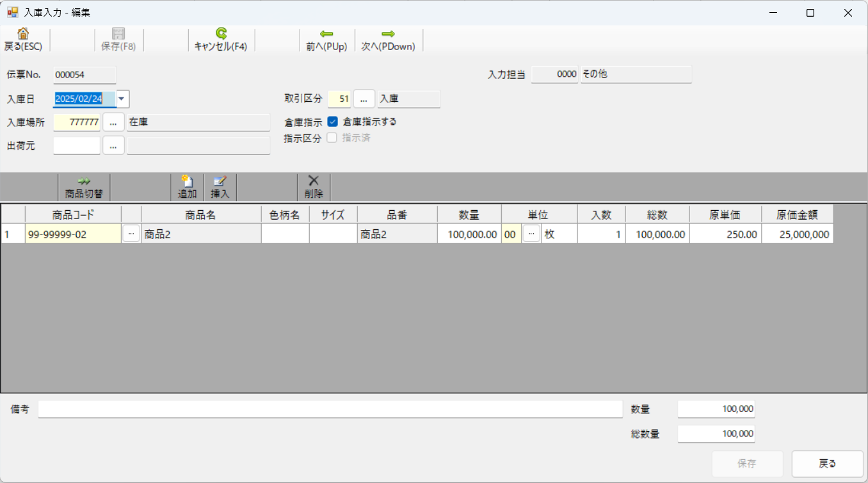This screenshot has height=483, width=868.
Task: Delete the row with 削除 icon
Action: click(314, 183)
